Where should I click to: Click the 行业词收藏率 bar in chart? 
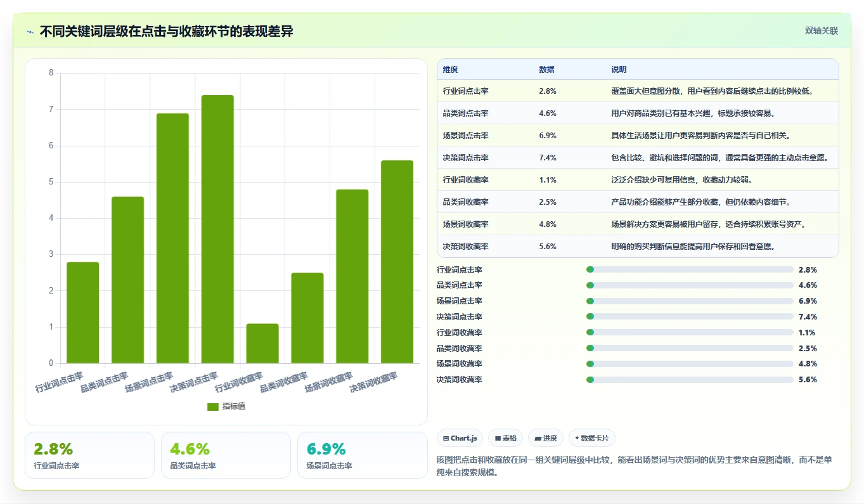click(262, 344)
